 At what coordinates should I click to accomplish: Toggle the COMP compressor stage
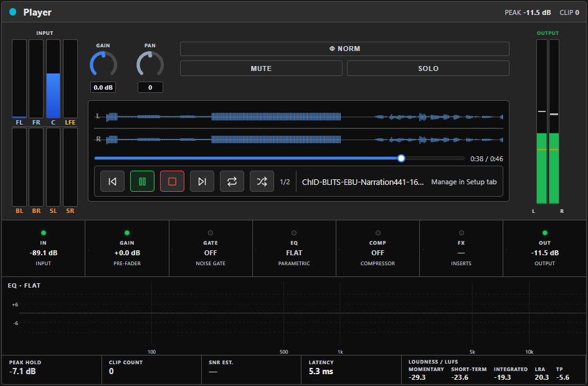click(377, 248)
